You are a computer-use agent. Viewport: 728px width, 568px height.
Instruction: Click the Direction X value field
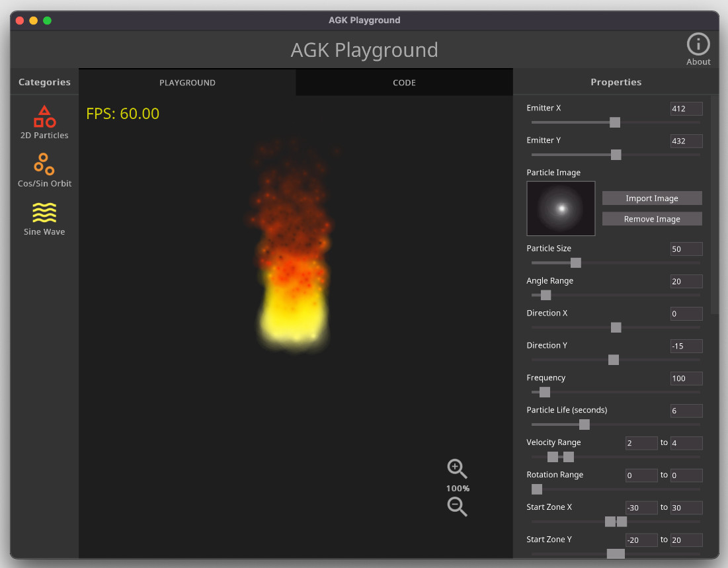686,313
